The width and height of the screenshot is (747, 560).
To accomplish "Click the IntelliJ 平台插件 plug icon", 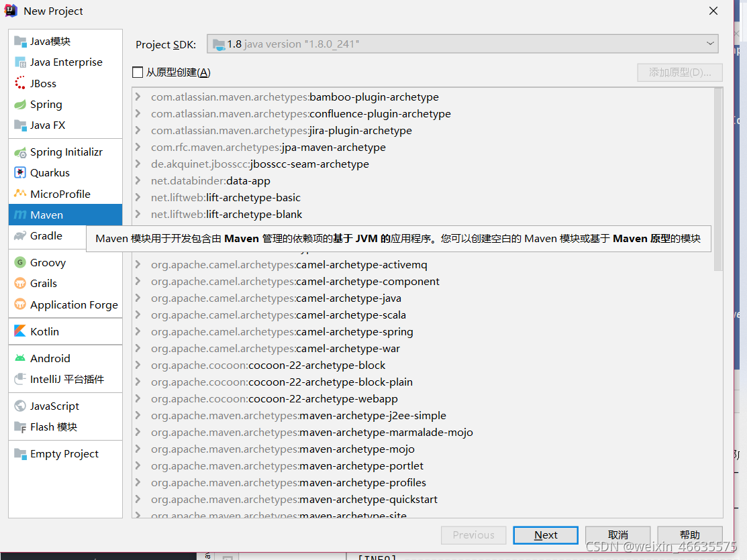I will tap(20, 379).
